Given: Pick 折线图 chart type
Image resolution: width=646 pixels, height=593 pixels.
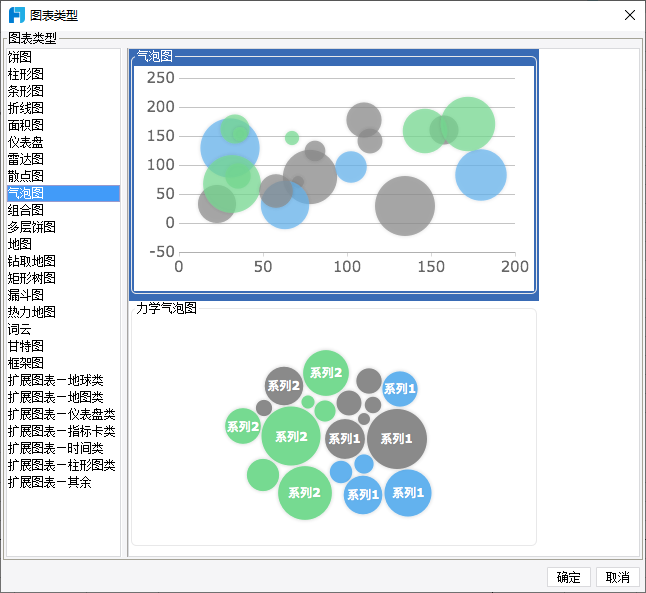Looking at the screenshot, I should tap(63, 108).
